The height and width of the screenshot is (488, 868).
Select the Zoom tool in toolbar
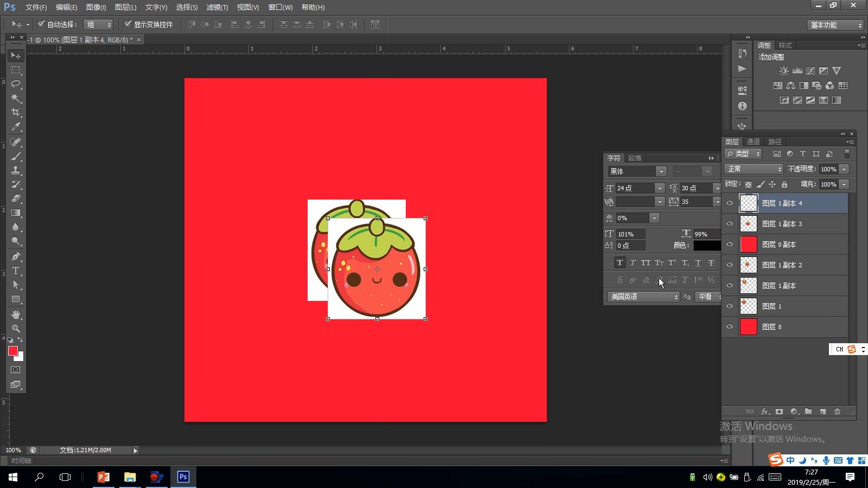point(16,329)
